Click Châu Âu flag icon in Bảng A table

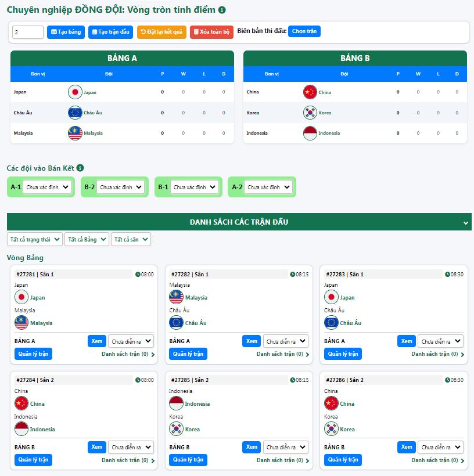[x=75, y=113]
